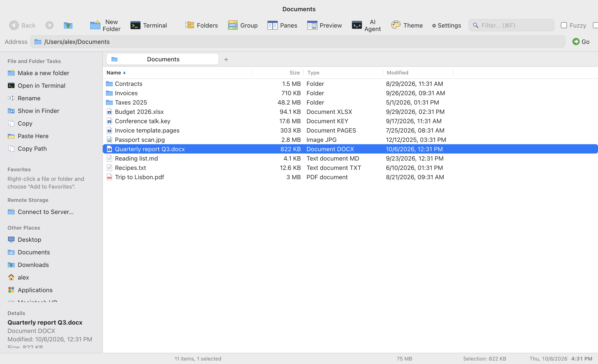598x364 pixels.
Task: Click Open in Terminal in sidebar
Action: point(36,86)
